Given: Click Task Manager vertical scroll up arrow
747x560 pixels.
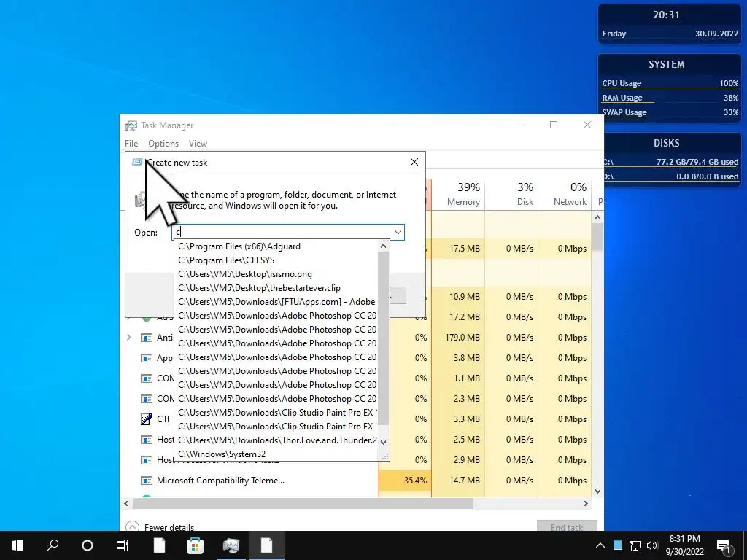Looking at the screenshot, I should [597, 217].
